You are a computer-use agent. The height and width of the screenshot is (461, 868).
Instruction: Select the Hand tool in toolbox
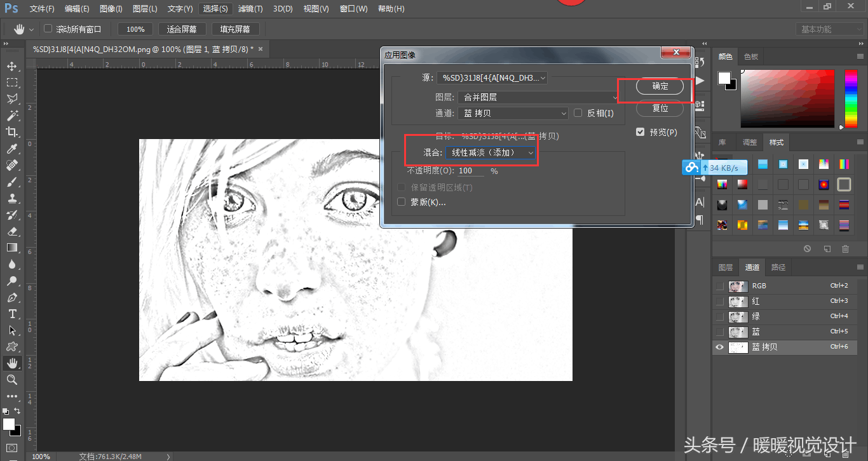(12, 363)
